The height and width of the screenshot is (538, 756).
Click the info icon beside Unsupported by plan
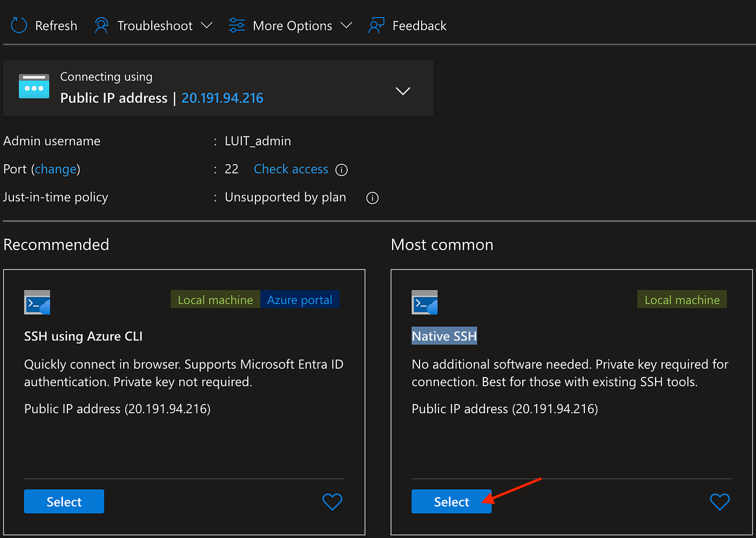pyautogui.click(x=372, y=198)
